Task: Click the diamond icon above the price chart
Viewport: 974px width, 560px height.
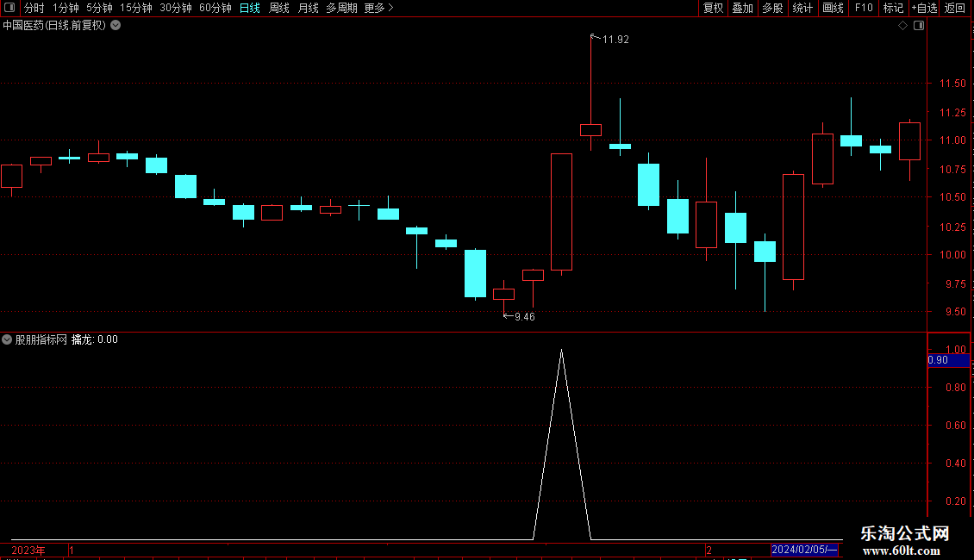Action: [x=902, y=26]
